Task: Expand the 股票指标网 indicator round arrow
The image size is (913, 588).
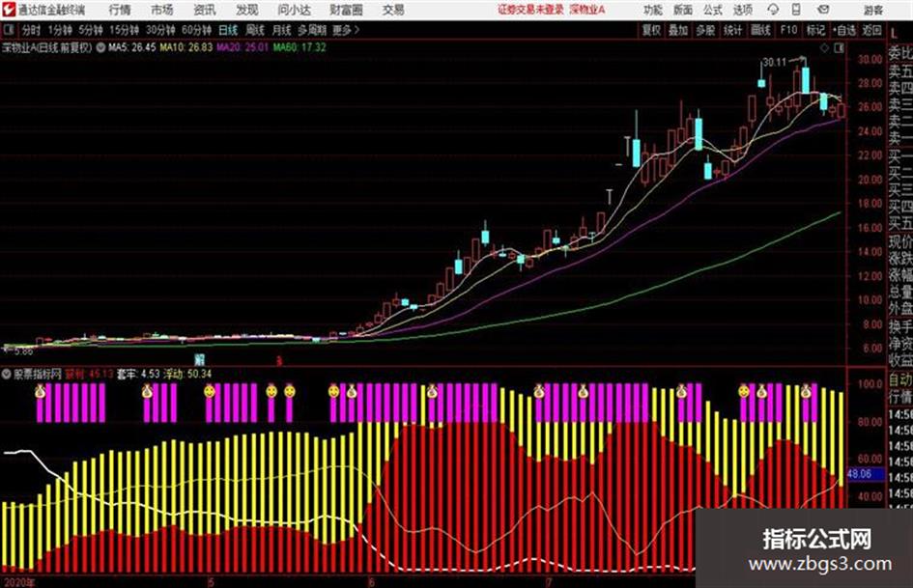Action: (x=7, y=374)
